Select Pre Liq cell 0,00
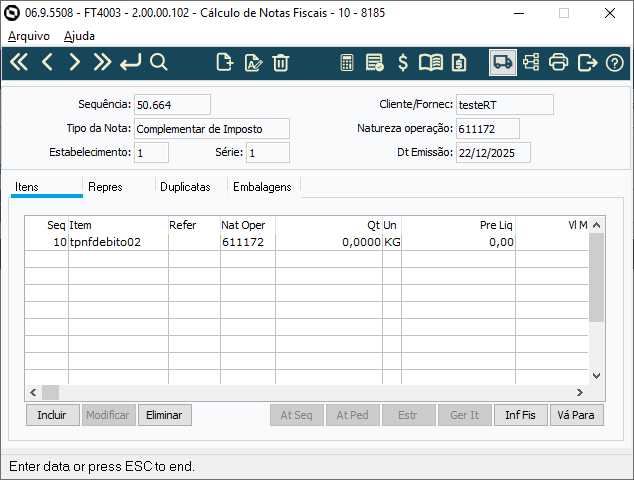The image size is (634, 480). pyautogui.click(x=459, y=242)
